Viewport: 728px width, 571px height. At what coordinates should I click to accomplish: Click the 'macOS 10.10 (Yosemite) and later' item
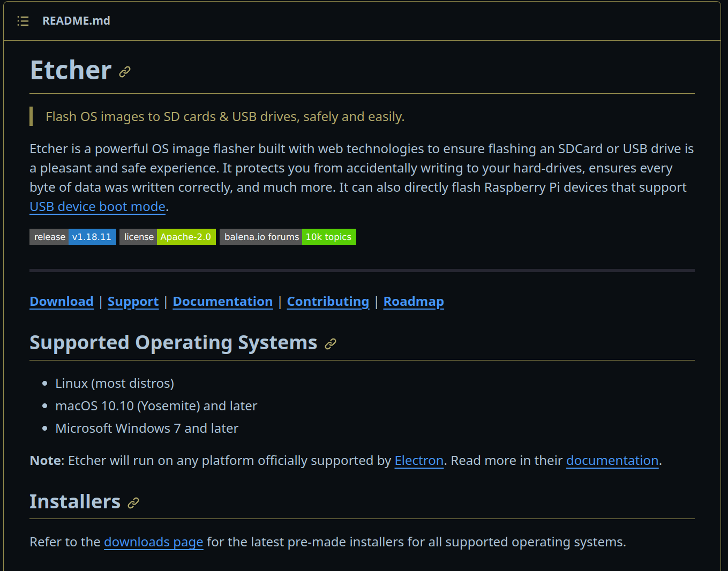pyautogui.click(x=156, y=406)
